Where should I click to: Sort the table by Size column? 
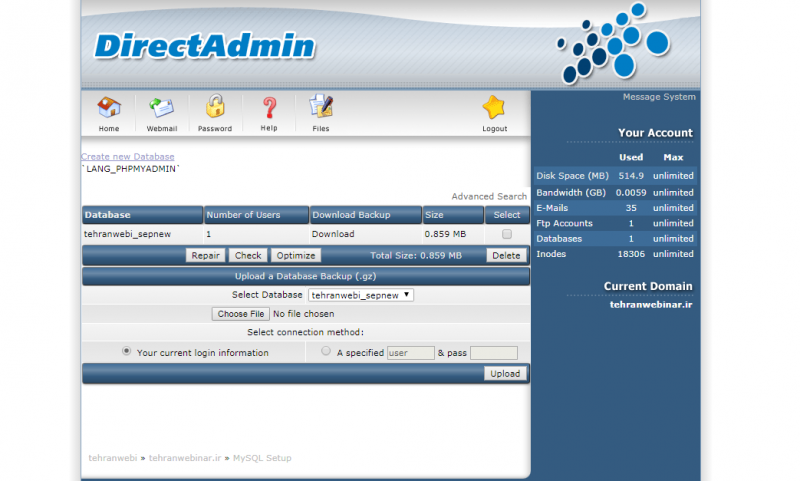[x=434, y=215]
